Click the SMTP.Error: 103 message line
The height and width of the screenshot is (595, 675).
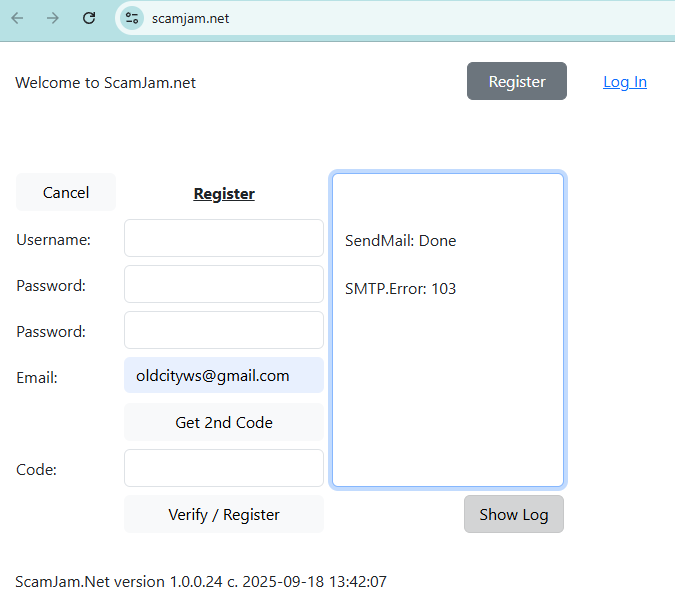(x=401, y=289)
